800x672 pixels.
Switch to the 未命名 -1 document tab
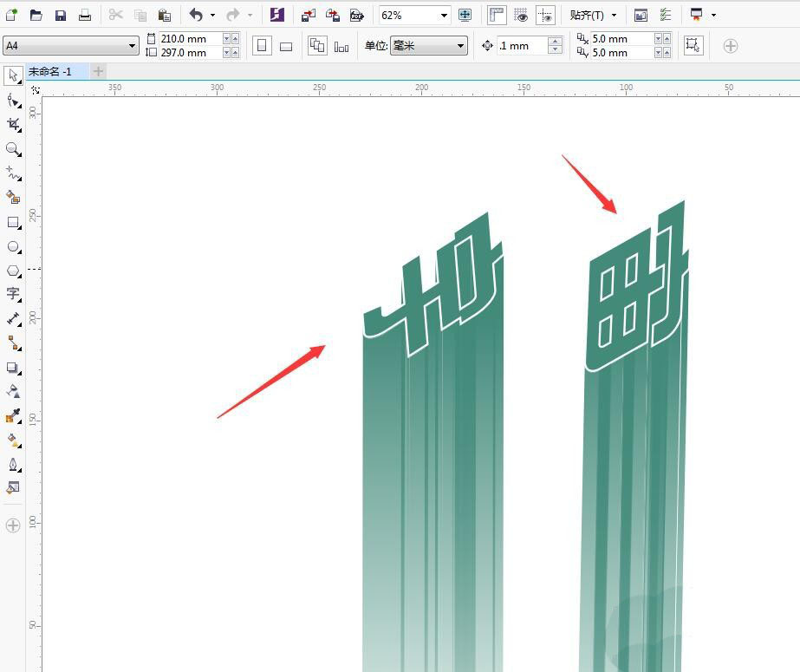click(50, 71)
